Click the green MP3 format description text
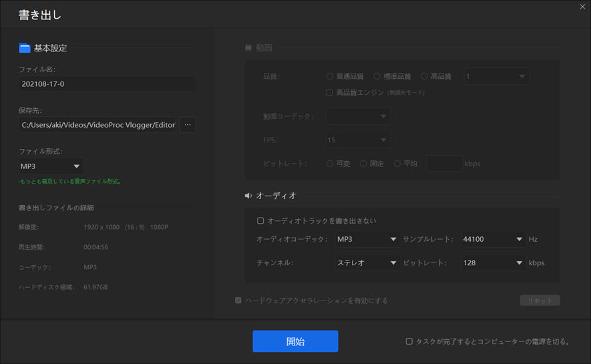The height and width of the screenshot is (364, 591). (x=69, y=181)
